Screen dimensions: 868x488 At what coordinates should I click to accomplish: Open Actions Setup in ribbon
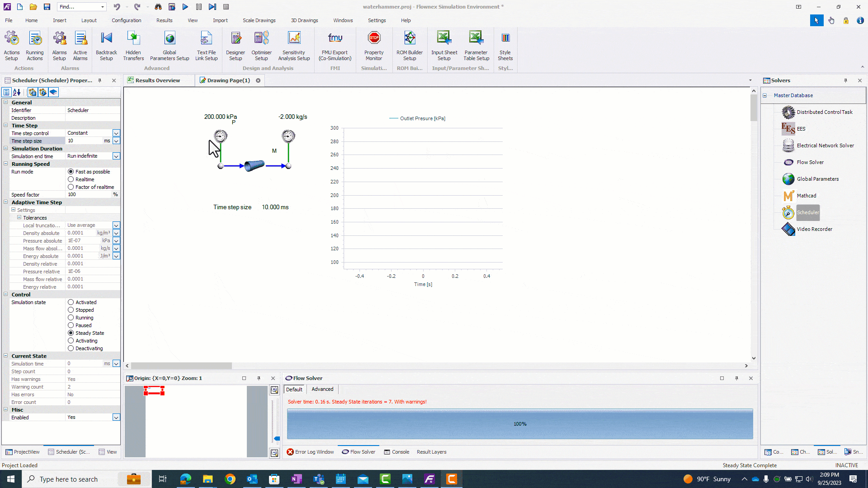coord(12,46)
